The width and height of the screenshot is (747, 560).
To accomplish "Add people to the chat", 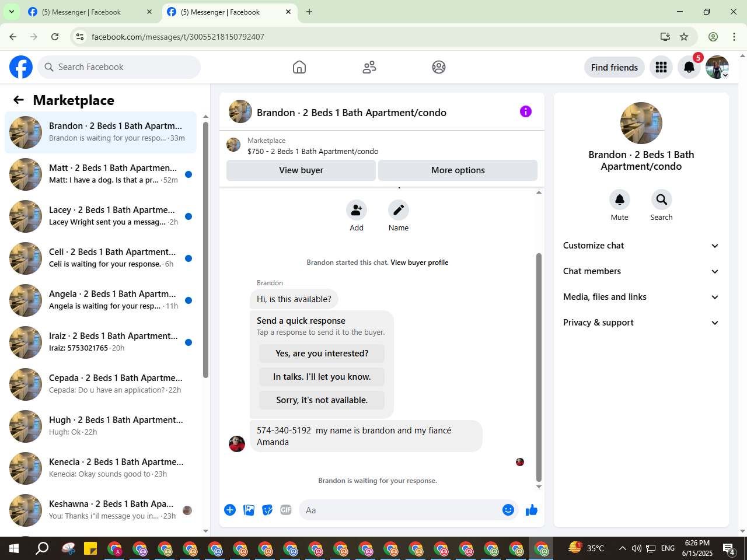I will tap(357, 210).
